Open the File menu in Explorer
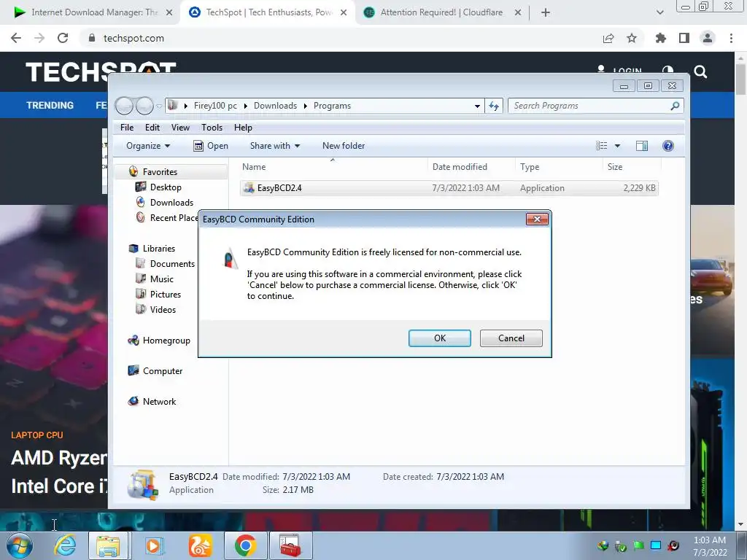Image resolution: width=747 pixels, height=560 pixels. coord(127,128)
